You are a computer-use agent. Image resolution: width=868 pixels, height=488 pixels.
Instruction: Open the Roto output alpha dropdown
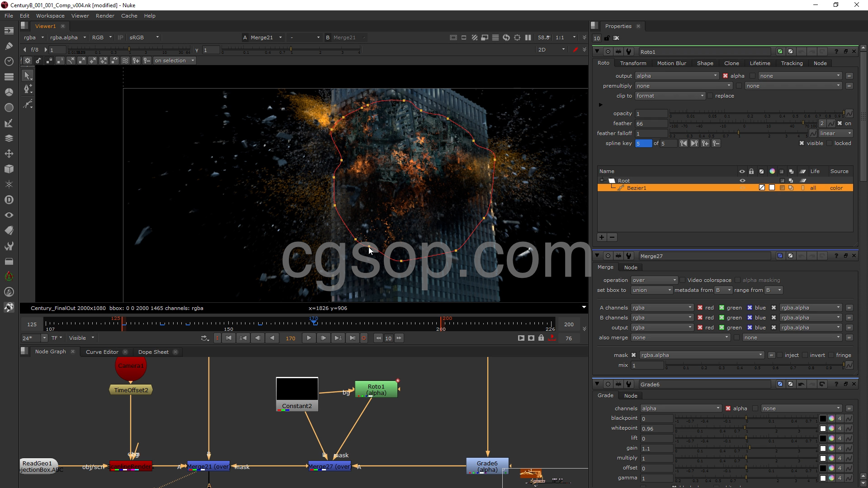[677, 76]
